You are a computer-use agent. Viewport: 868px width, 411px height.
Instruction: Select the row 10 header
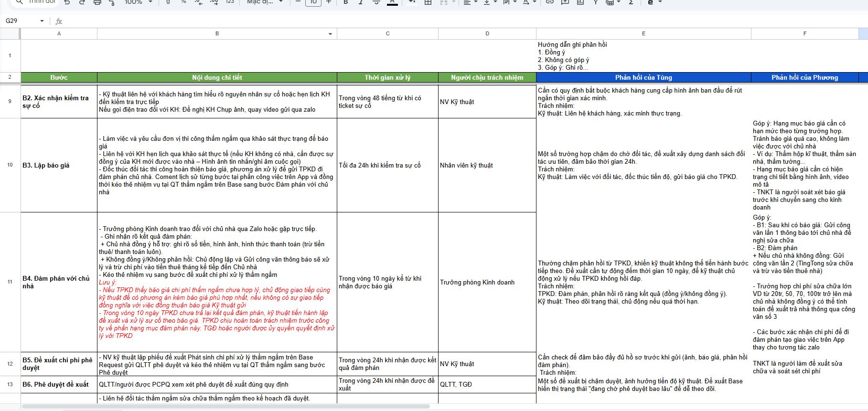click(x=10, y=165)
